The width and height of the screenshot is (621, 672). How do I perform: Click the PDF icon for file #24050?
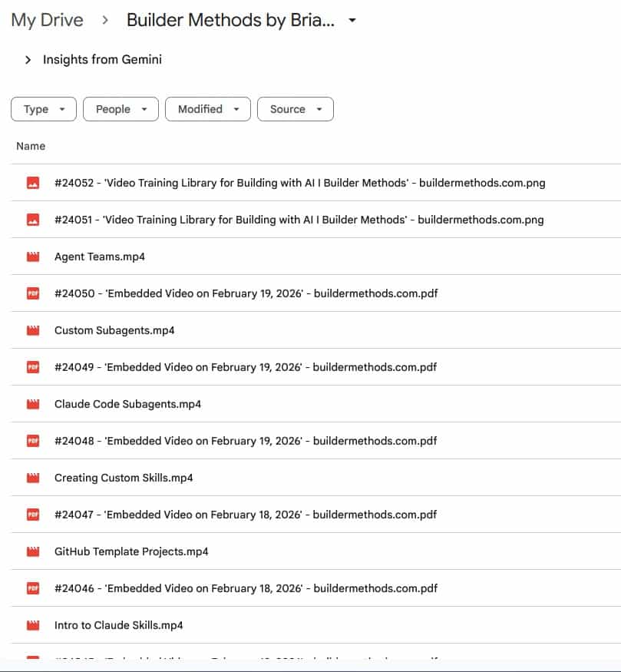[33, 293]
